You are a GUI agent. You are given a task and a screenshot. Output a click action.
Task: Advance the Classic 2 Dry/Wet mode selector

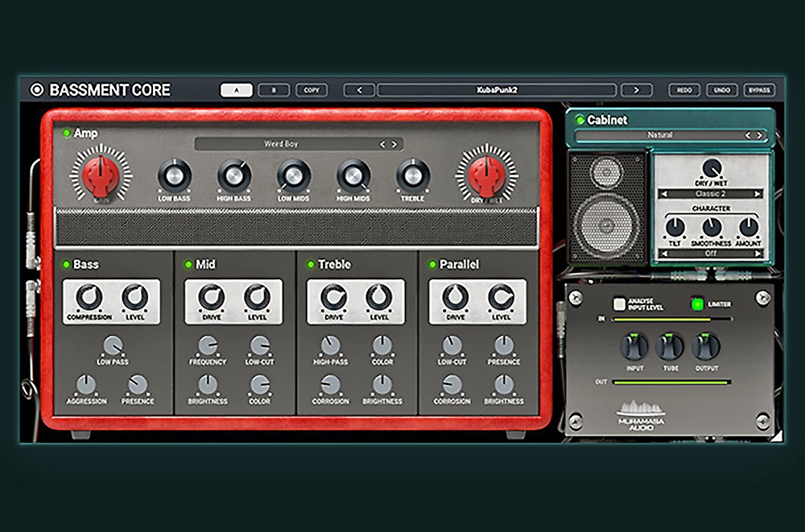(x=756, y=192)
